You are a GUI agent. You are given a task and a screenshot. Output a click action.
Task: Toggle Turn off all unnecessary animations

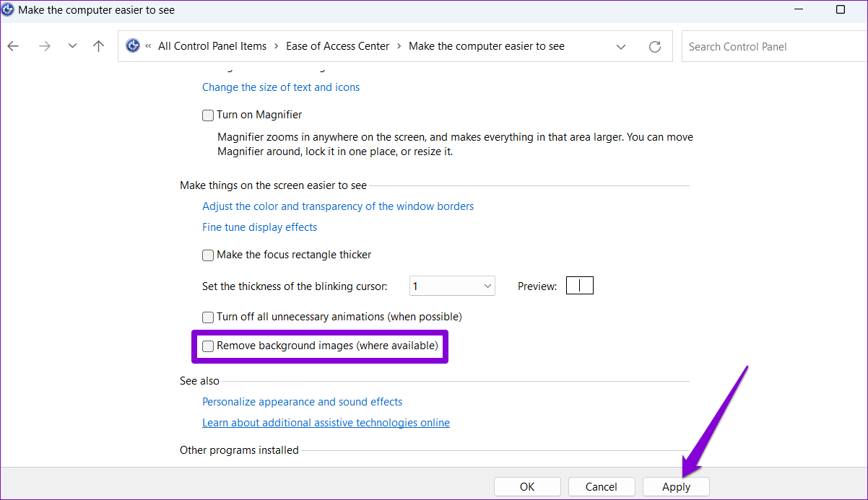pyautogui.click(x=208, y=317)
